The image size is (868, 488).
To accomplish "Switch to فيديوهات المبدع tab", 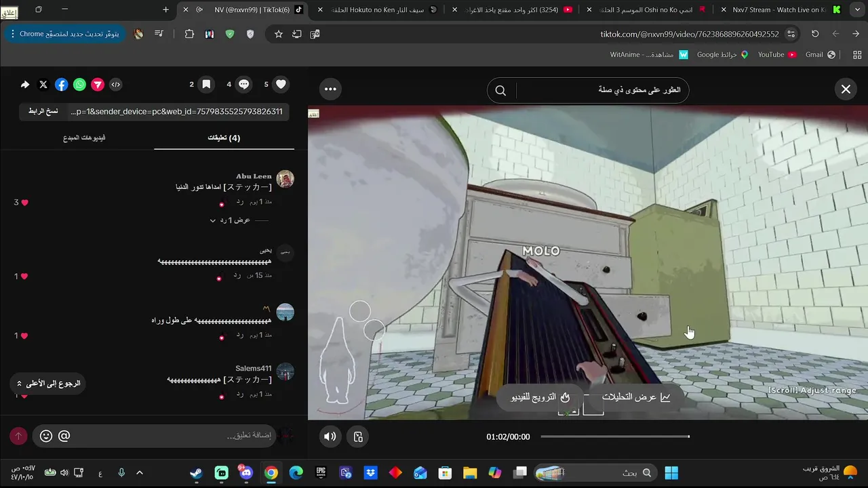I will pos(84,138).
